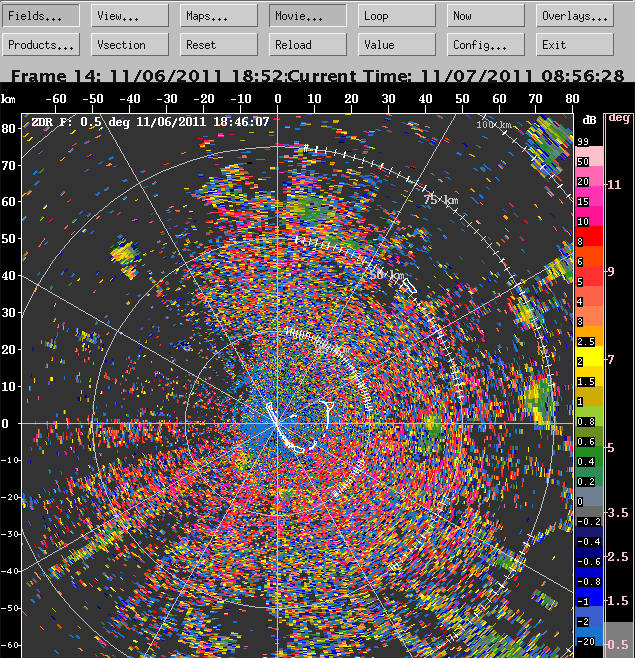Jump to the Now time
635x658 pixels.
pos(486,16)
